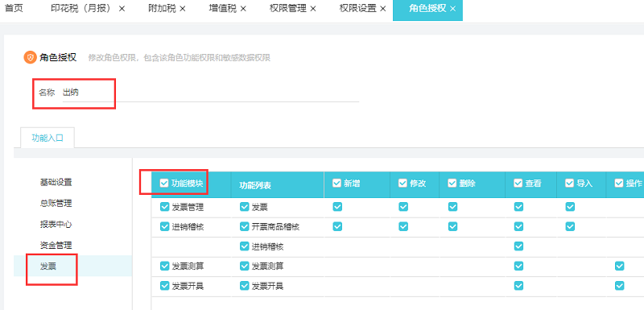
Task: Close the 角色授权 tab
Action: coord(452,9)
